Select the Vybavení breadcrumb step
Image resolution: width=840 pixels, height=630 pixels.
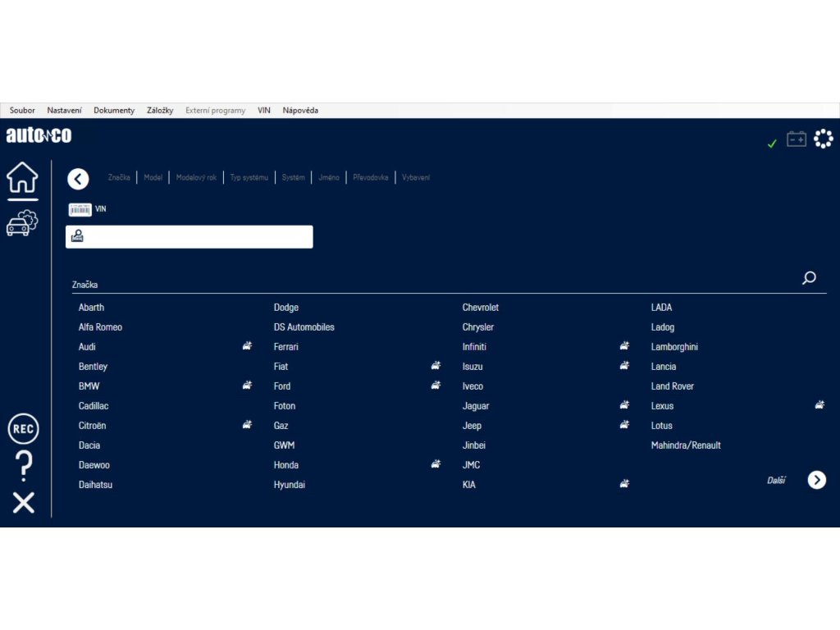point(416,177)
